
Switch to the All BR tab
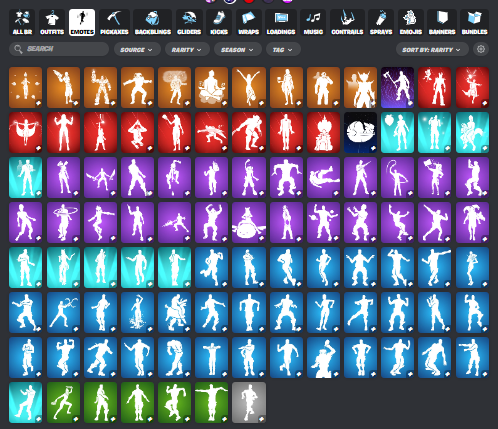[x=22, y=23]
